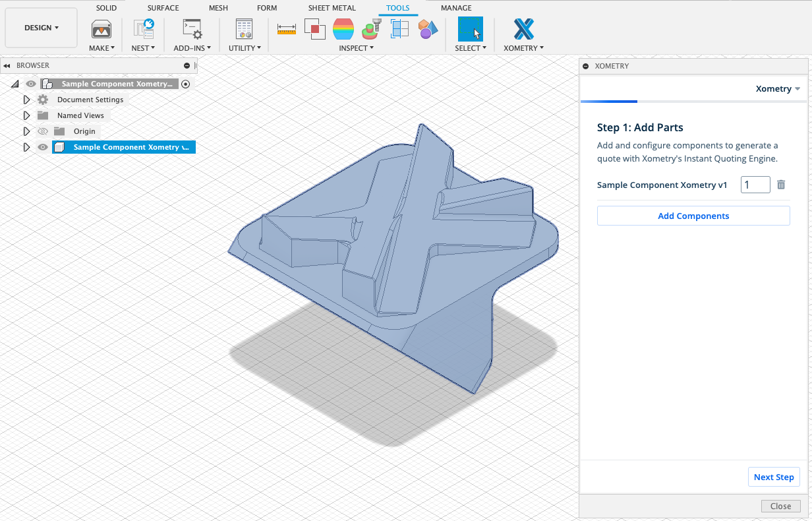Switch to the SURFACE tab
The image size is (812, 521).
point(163,8)
